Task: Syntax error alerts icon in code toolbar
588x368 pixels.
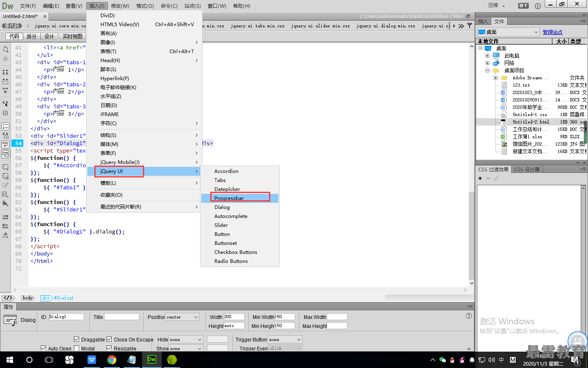Action: pos(5,154)
